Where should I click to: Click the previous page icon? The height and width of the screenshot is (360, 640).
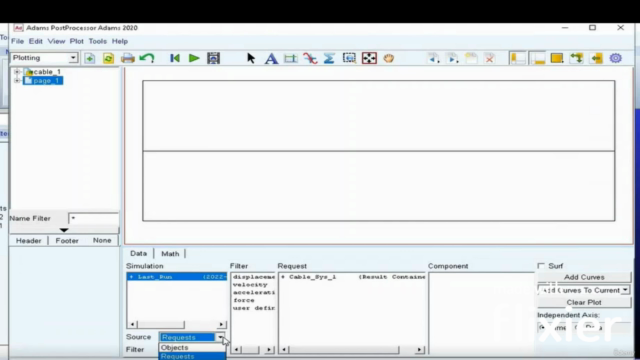tap(433, 58)
